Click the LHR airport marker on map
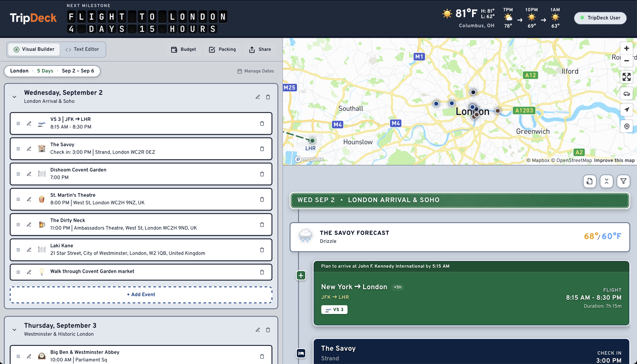The height and width of the screenshot is (364, 637). pyautogui.click(x=312, y=141)
